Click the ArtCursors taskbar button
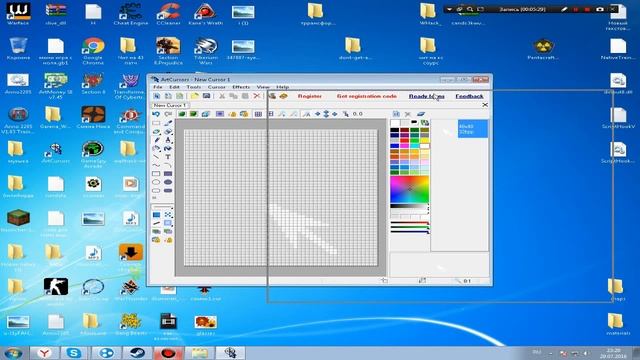 point(231,353)
